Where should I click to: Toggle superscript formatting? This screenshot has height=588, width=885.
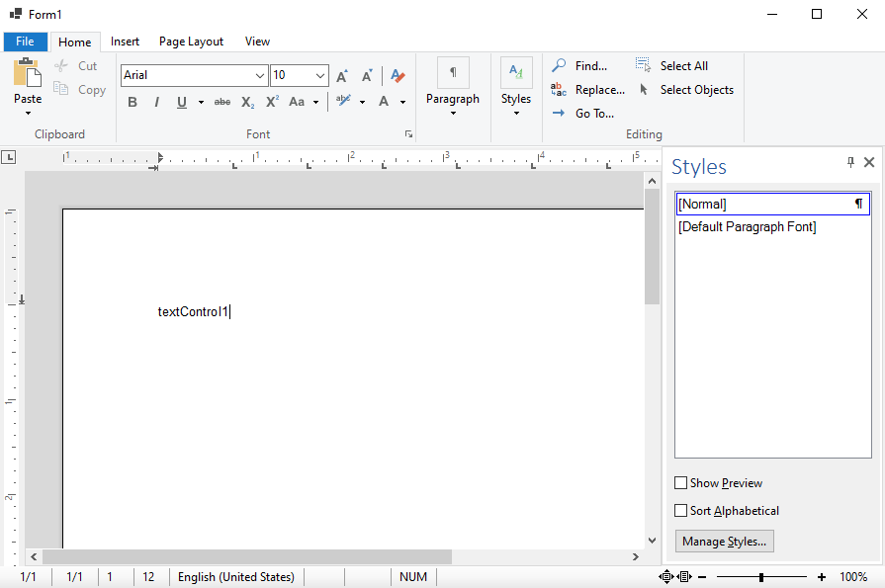click(273, 102)
